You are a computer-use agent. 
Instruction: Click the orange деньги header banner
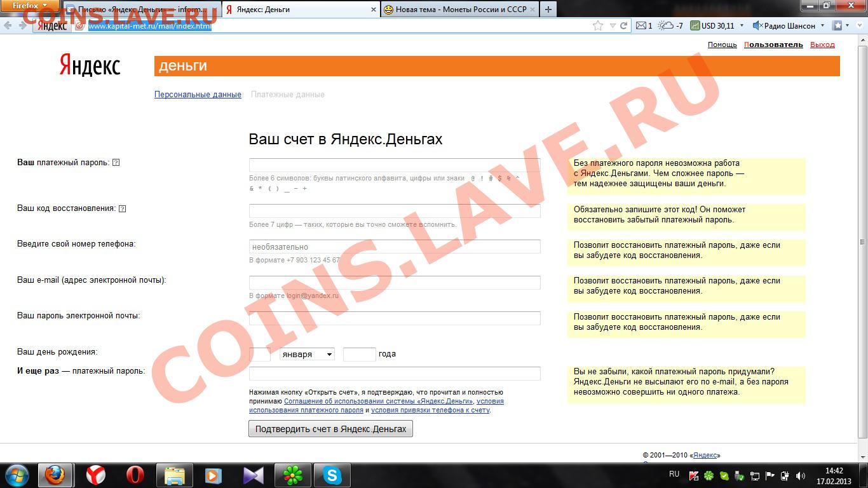pyautogui.click(x=497, y=66)
